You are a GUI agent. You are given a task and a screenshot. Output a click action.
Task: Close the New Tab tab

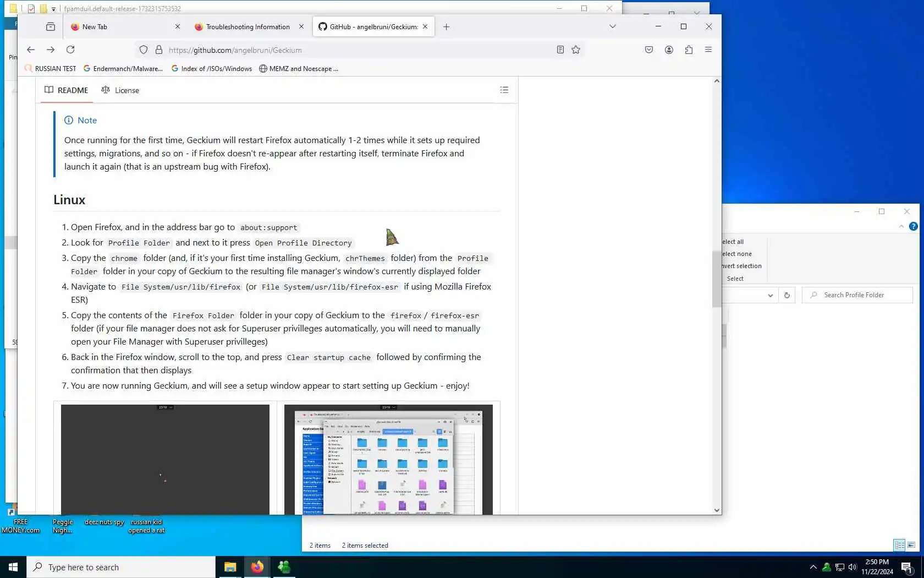(x=178, y=26)
